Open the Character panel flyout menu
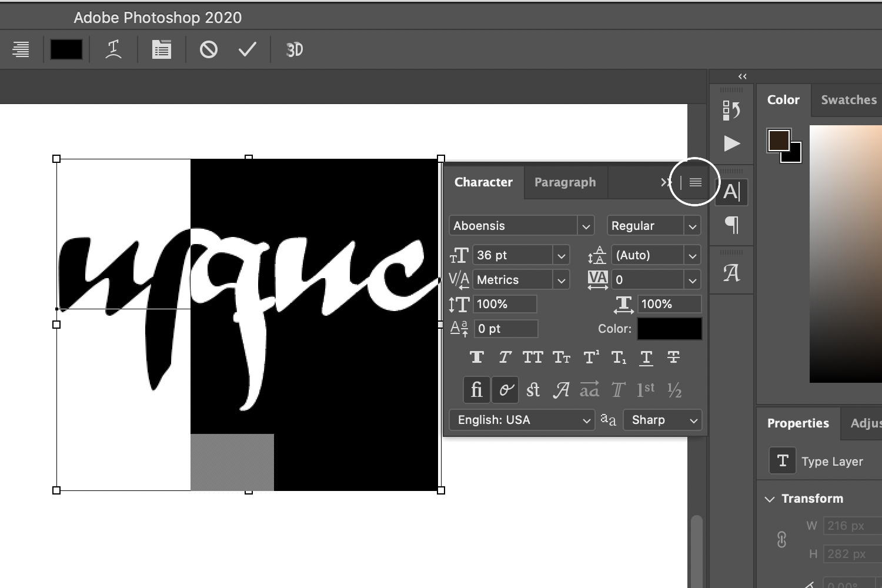The width and height of the screenshot is (882, 588). 695,182
